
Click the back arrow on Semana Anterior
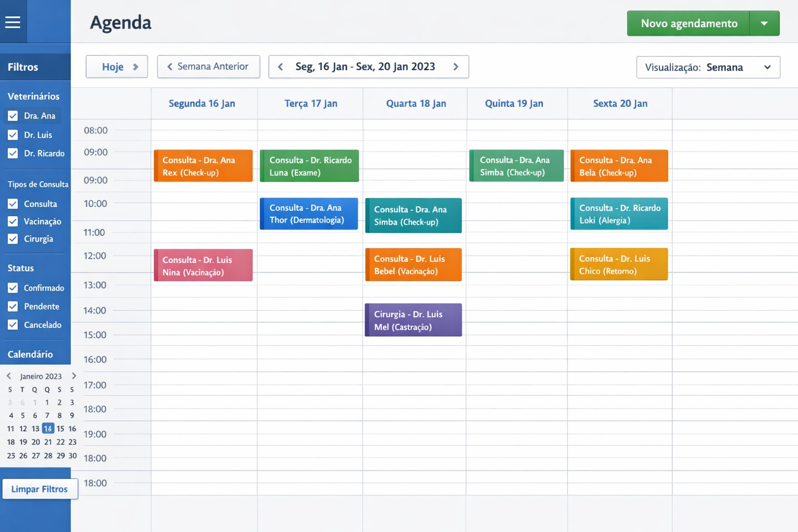169,66
